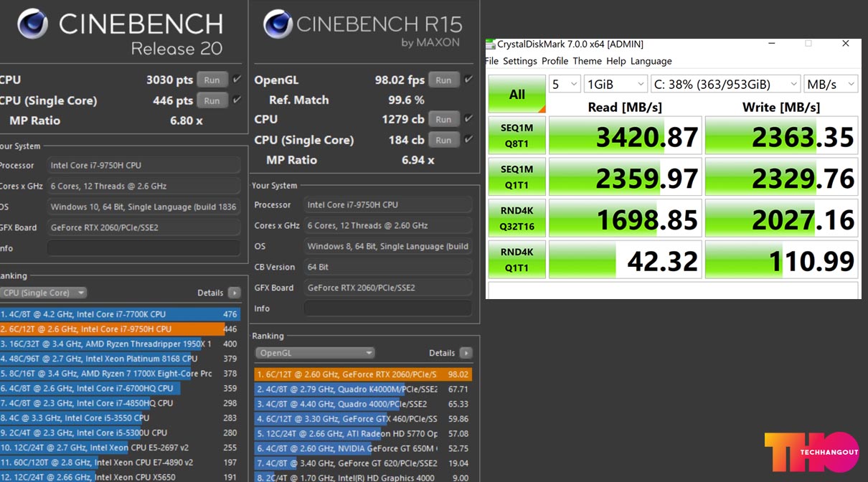Viewport: 868px width, 482px height.
Task: Open Details arrow in Cinebench R20 ranking
Action: pos(234,293)
